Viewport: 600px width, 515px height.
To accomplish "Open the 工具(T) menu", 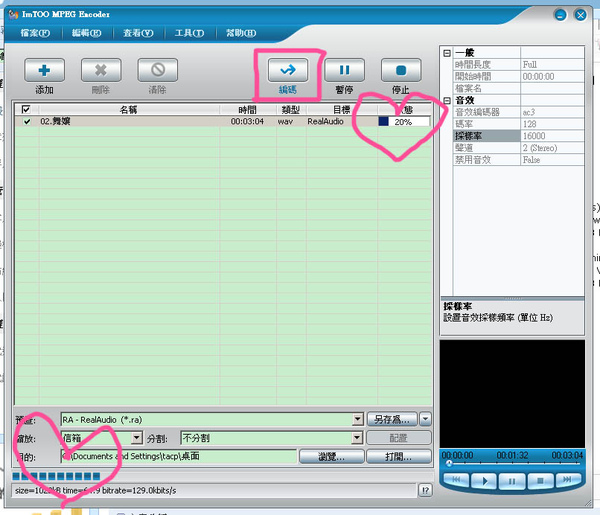I will click(189, 33).
